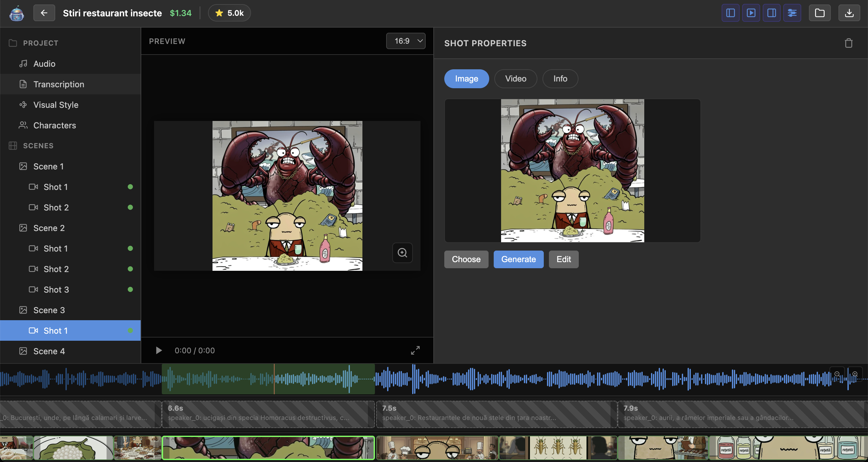
Task: Collapse Scene 2 tree item
Action: pos(49,228)
